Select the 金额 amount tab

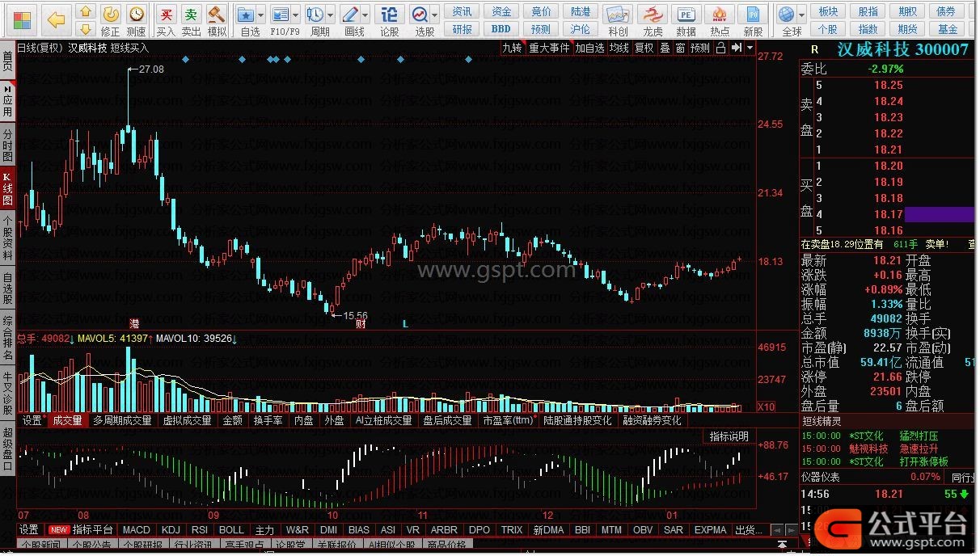click(x=232, y=420)
